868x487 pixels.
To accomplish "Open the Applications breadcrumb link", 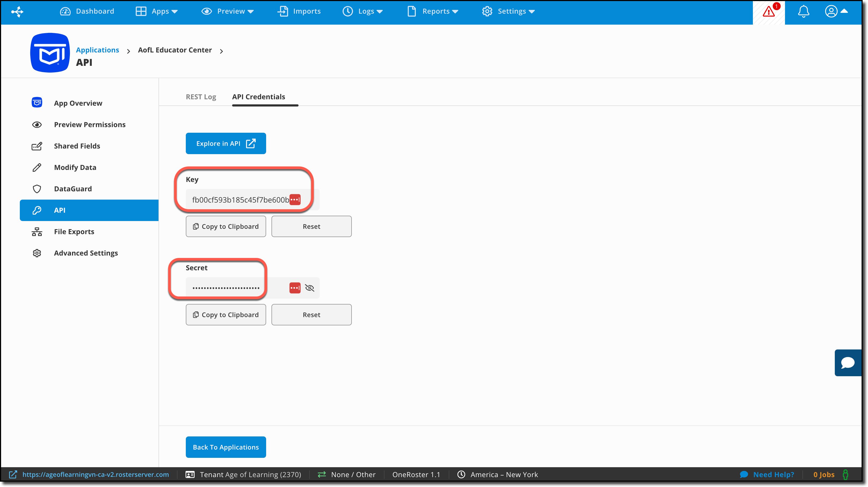I will (x=97, y=50).
